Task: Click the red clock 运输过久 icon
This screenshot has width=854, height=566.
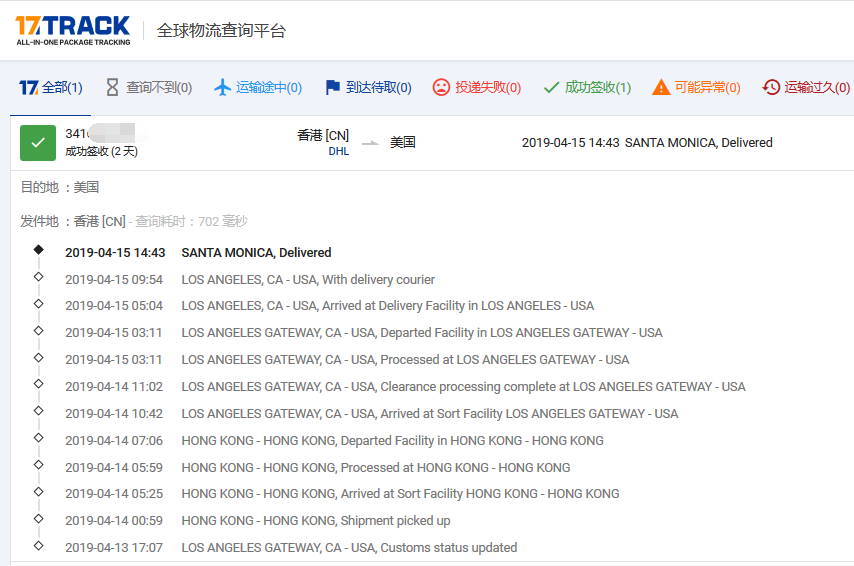Action: tap(771, 88)
